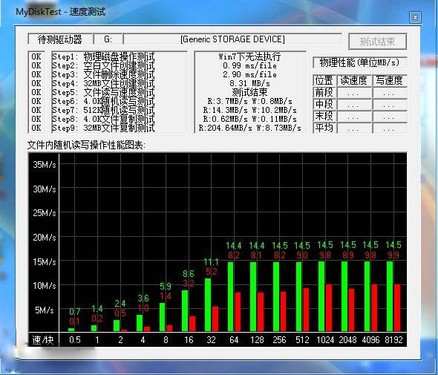
Task: Click the 平均 row label
Action: coord(324,128)
